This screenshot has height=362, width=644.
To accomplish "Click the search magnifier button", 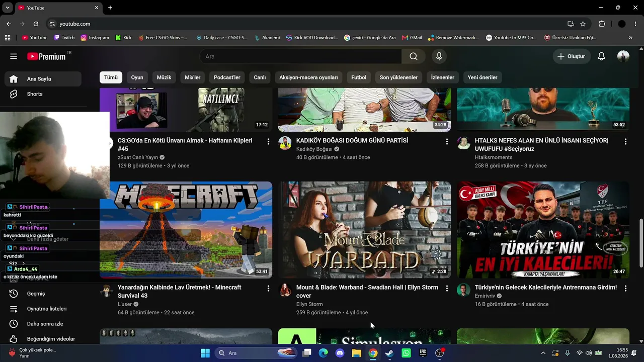I will (414, 56).
